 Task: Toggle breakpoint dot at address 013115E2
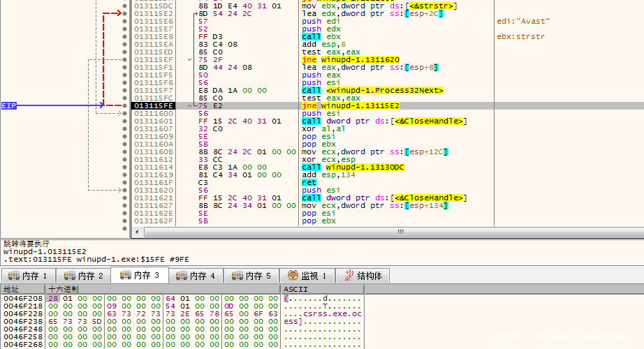[x=124, y=13]
